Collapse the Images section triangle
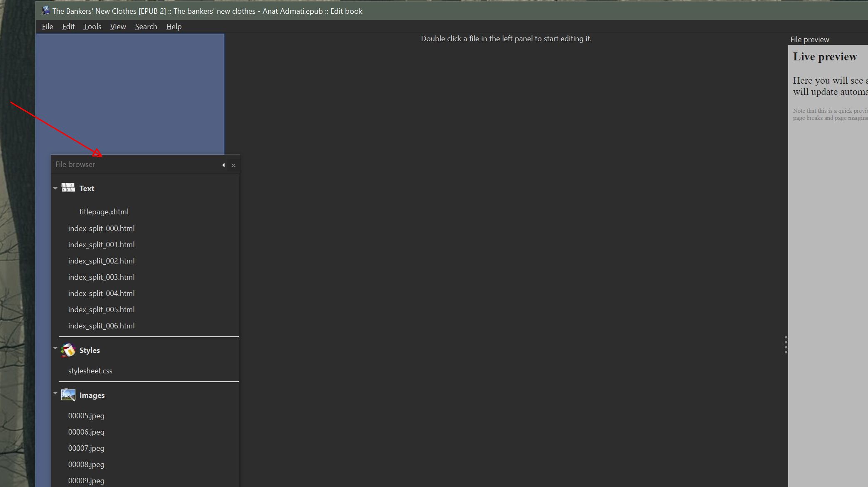Viewport: 868px width, 487px height. (x=55, y=393)
